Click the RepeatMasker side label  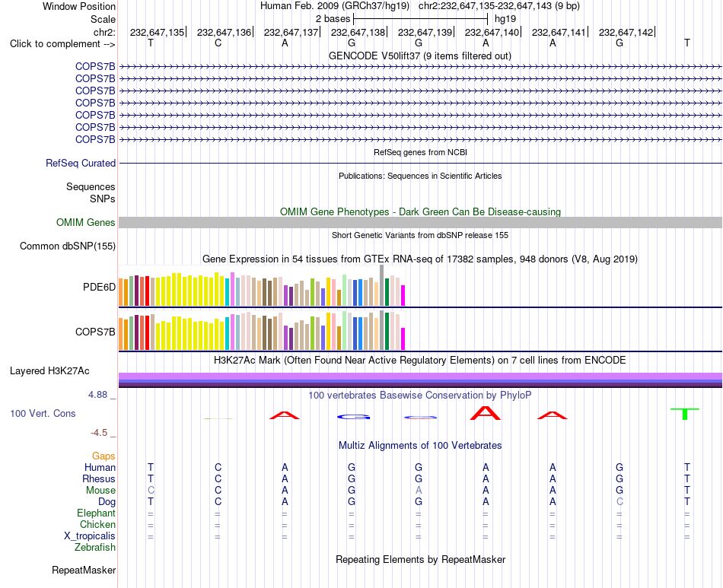pyautogui.click(x=84, y=570)
